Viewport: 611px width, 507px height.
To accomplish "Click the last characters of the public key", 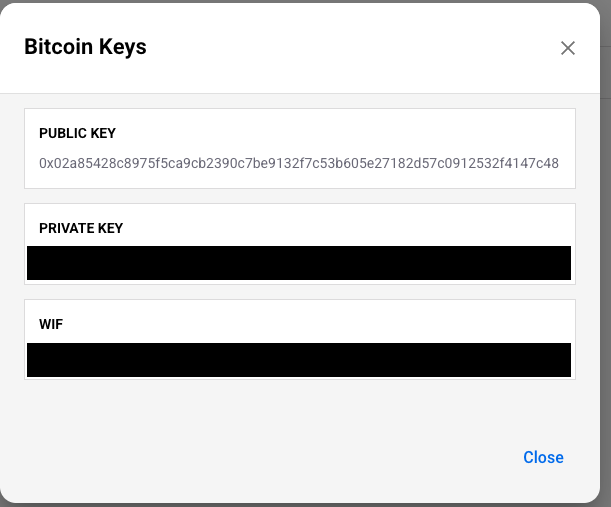I will 545,163.
